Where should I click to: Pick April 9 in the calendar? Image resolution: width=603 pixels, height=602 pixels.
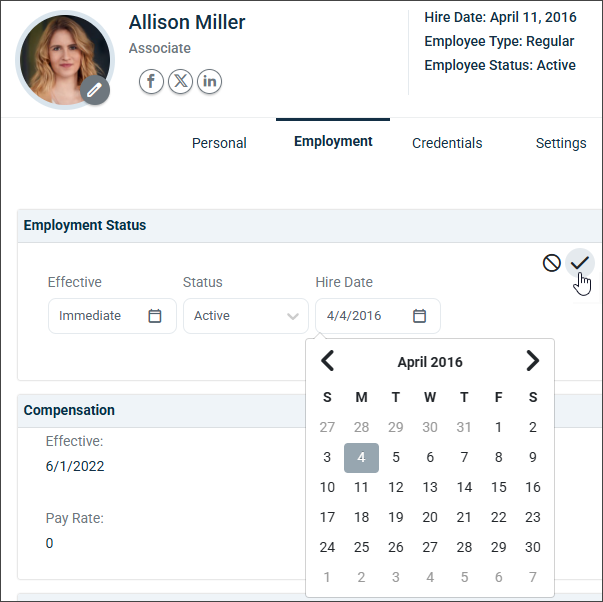tap(533, 457)
